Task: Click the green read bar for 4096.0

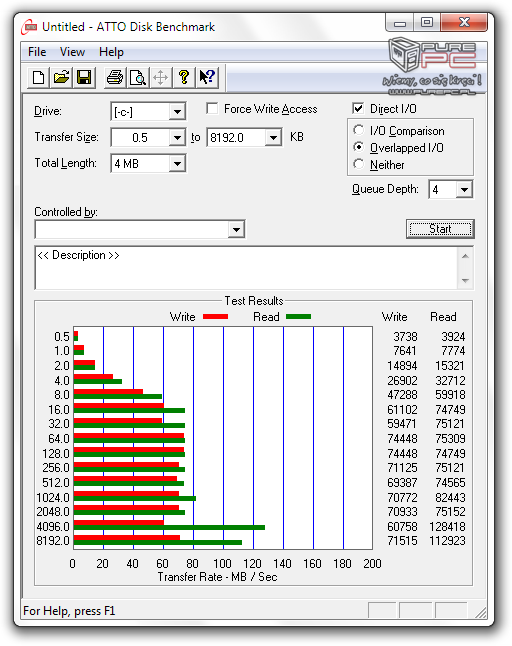Action: pos(169,527)
